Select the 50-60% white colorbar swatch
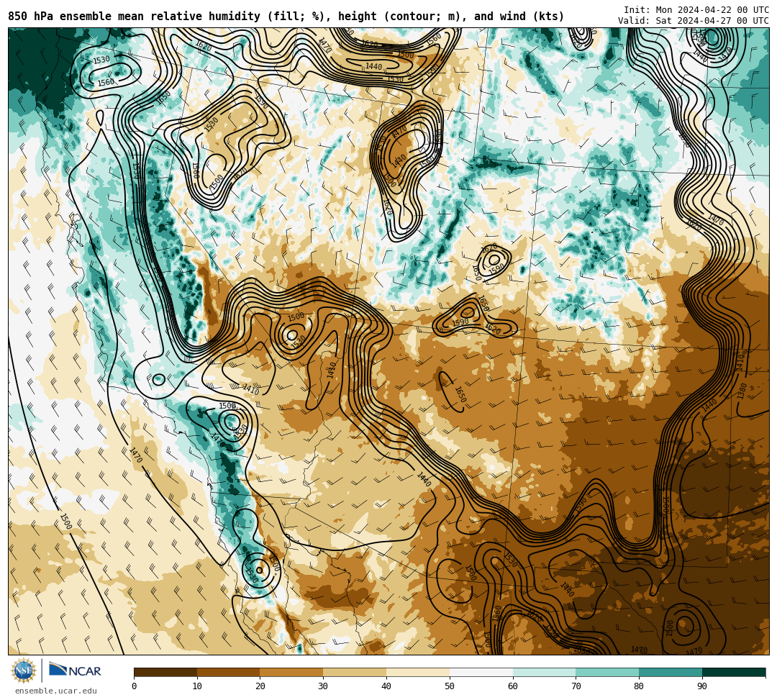This screenshot has height=700, width=777. pos(481,672)
